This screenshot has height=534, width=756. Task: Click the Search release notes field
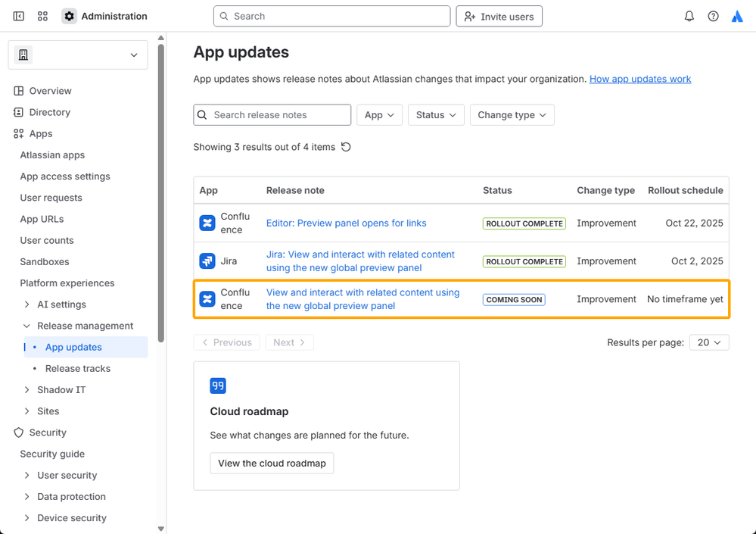click(278, 115)
